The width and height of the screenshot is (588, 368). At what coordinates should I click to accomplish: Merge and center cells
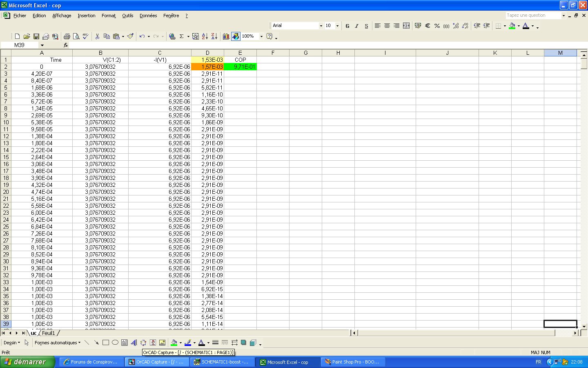(x=406, y=26)
